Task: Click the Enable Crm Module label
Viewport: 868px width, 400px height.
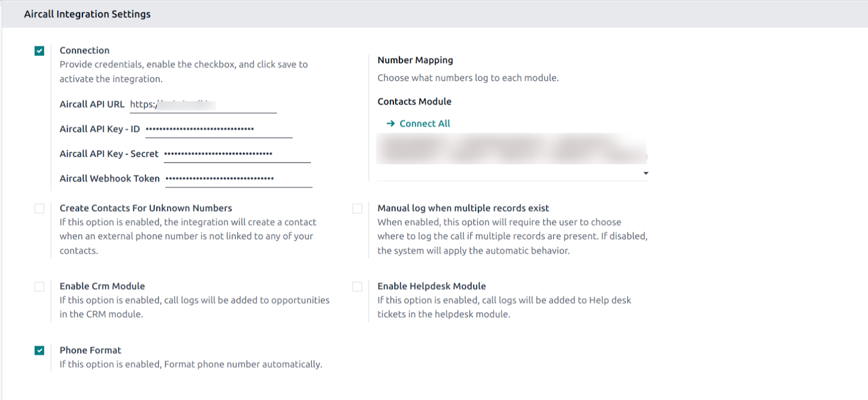Action: 103,286
